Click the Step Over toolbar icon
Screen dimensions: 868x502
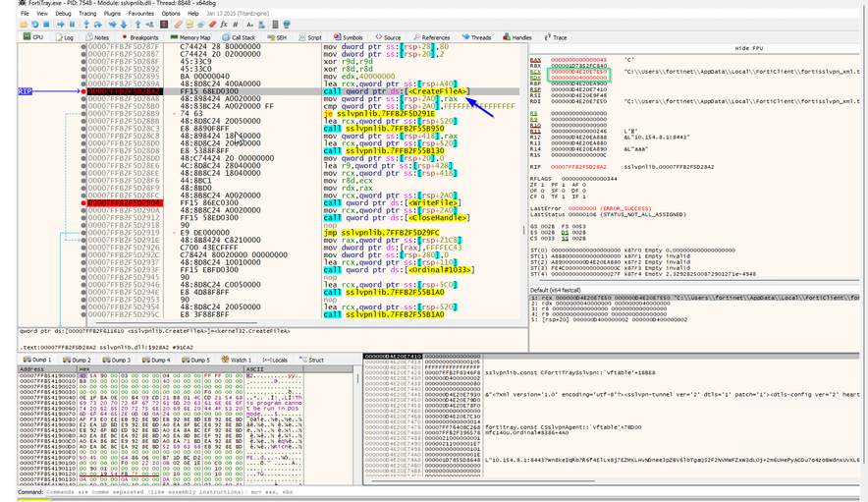[97, 25]
